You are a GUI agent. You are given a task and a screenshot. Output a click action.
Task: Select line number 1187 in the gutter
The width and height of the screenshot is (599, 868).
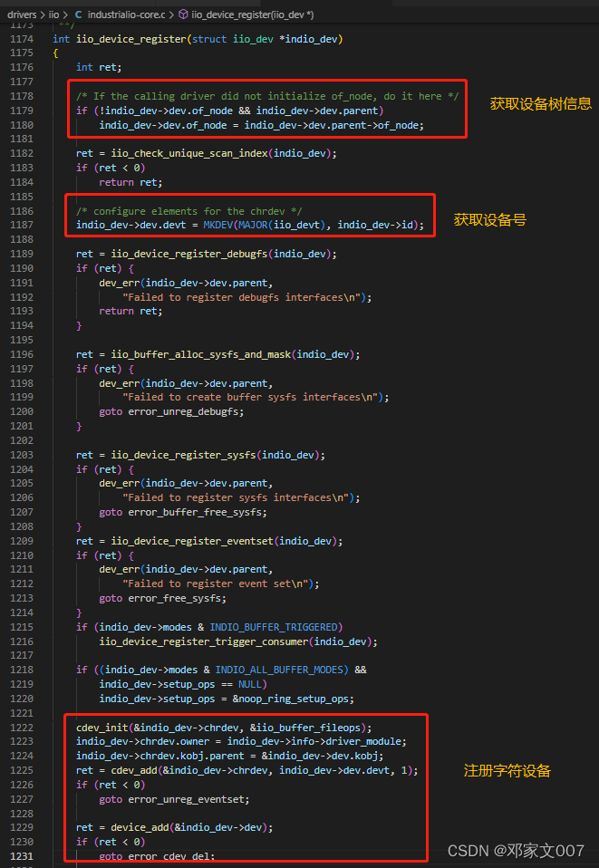click(x=21, y=225)
